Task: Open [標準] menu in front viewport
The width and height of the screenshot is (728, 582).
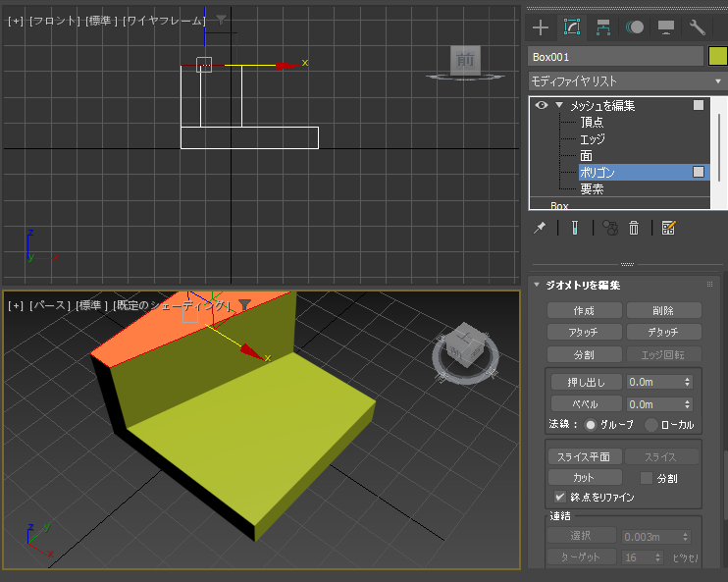Action: coord(102,21)
